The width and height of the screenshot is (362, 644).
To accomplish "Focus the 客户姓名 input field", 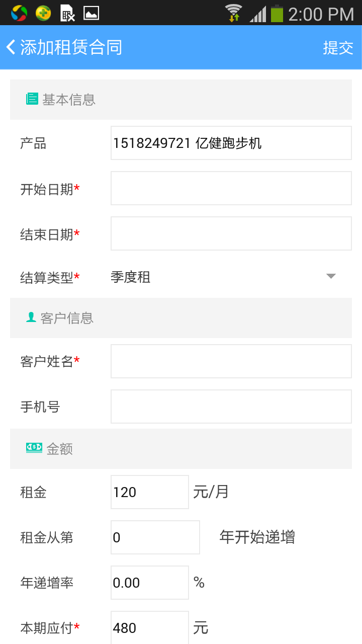I will coord(231,361).
